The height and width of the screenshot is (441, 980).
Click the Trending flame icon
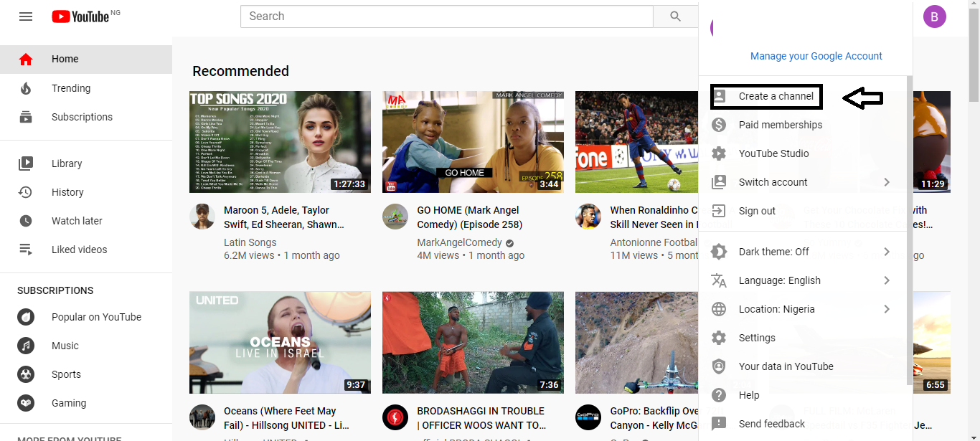click(x=26, y=88)
